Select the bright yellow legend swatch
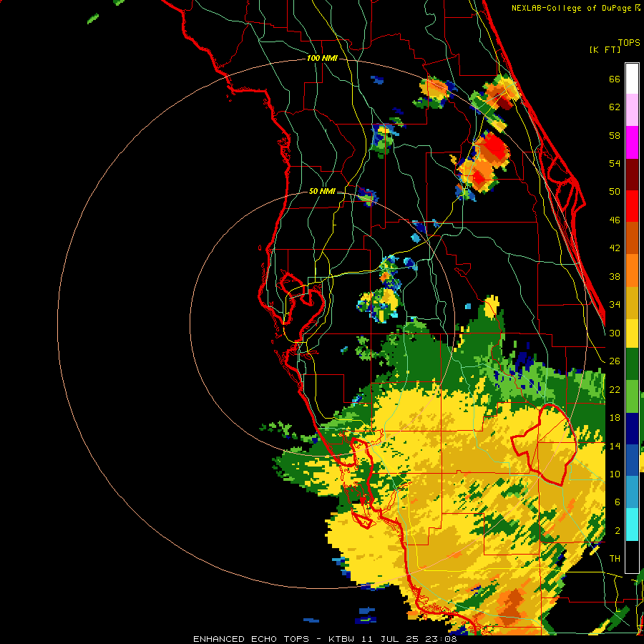This screenshot has width=644, height=644. (632, 333)
